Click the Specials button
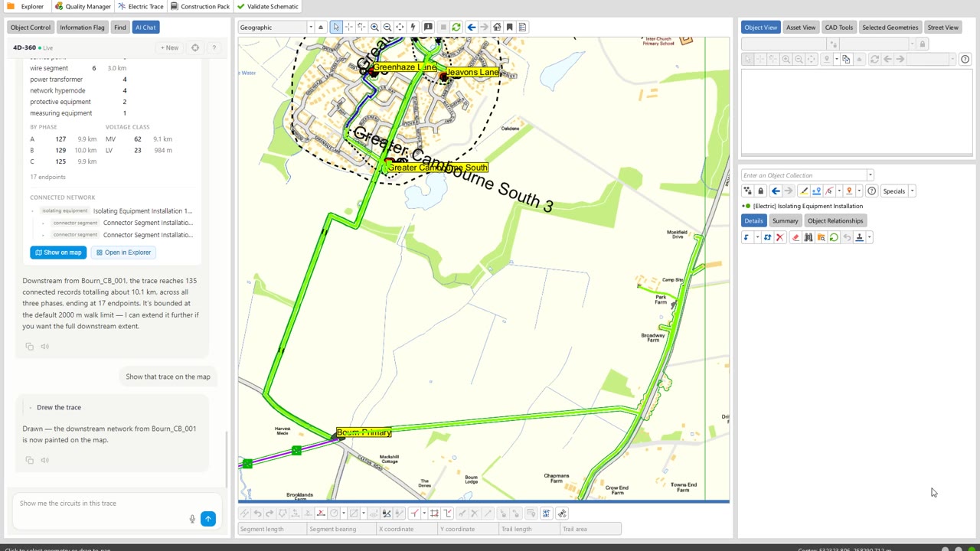980x551 pixels. [894, 191]
